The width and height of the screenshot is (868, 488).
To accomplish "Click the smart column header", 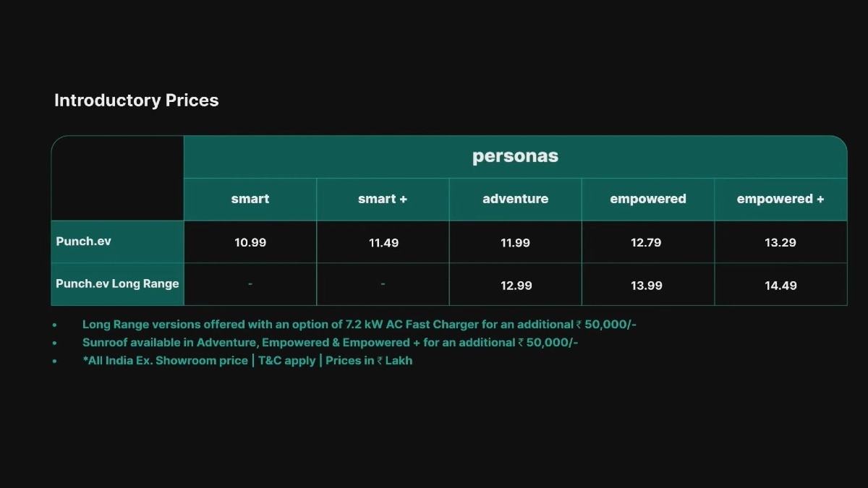I will coord(250,199).
